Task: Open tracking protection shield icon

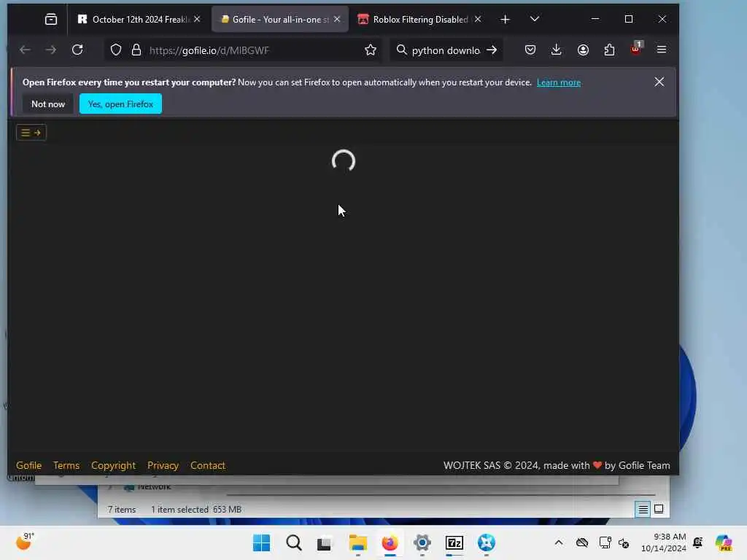Action: 116,50
